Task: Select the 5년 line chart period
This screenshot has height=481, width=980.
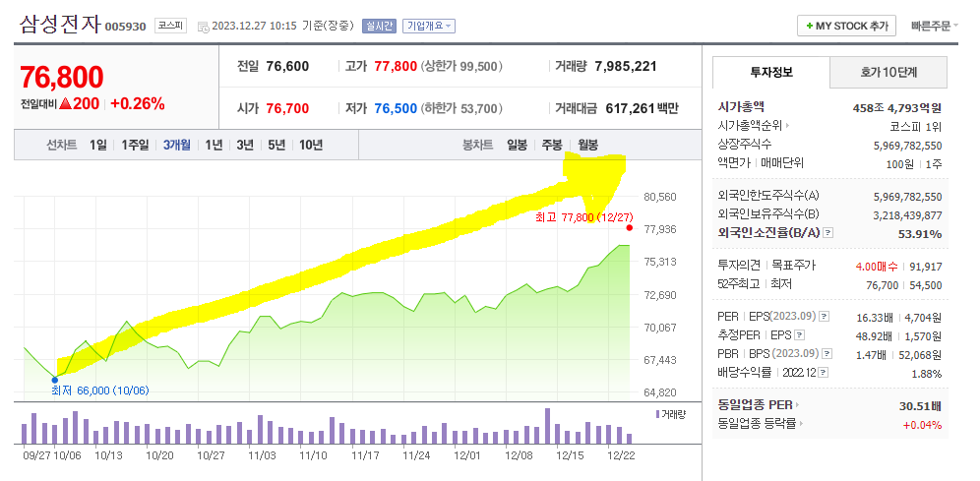Action: [x=276, y=146]
